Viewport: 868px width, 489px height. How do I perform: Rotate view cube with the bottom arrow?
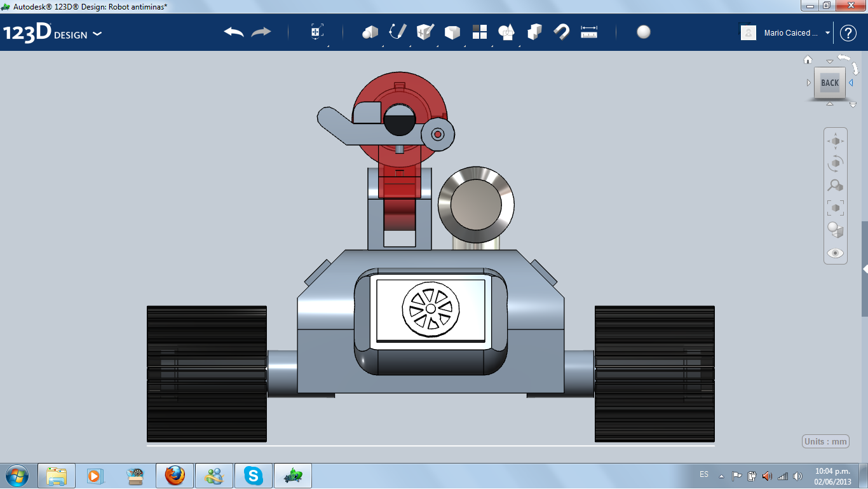(x=830, y=103)
